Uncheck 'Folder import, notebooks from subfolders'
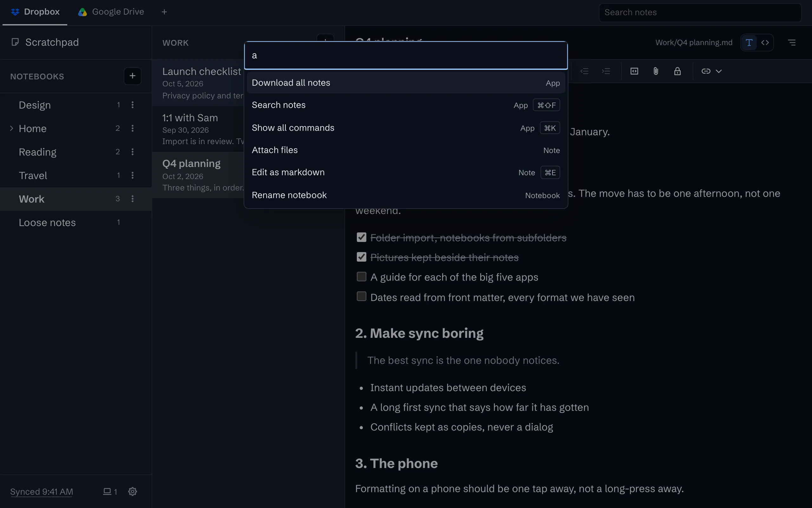Screen dimensions: 812x508 361,237
